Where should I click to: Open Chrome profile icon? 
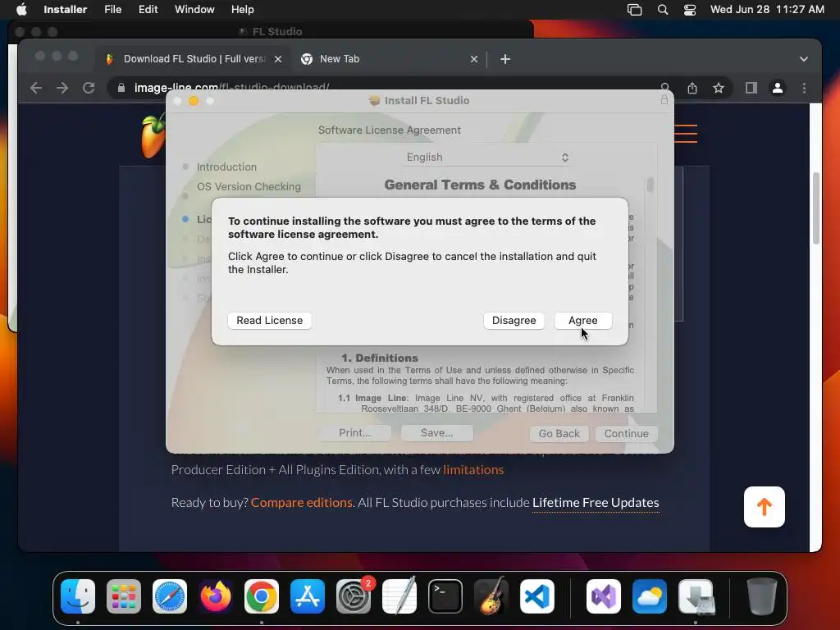click(778, 88)
